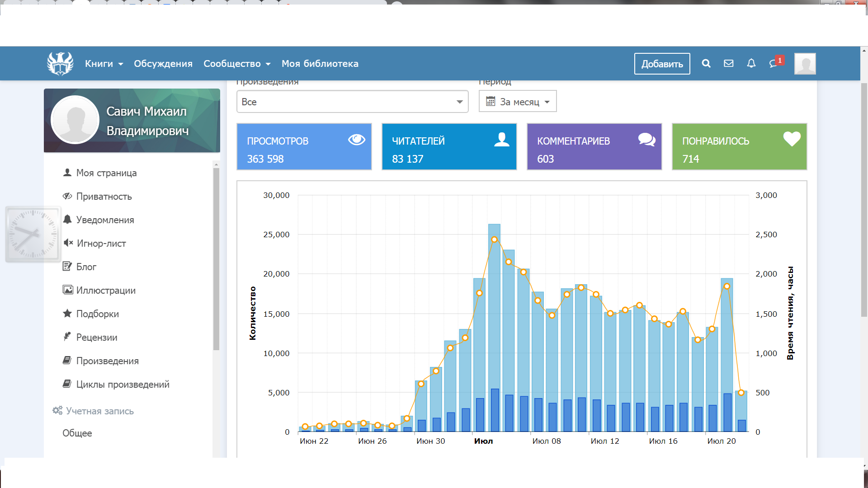
Task: Open Приватность in the sidebar
Action: [104, 197]
